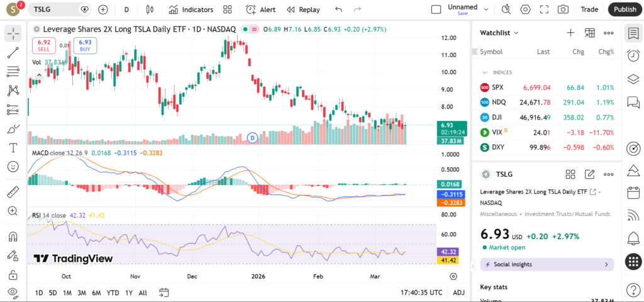Viewport: 644px width, 302px height.
Task: Select the crosshair cursor tool
Action: pyautogui.click(x=13, y=34)
